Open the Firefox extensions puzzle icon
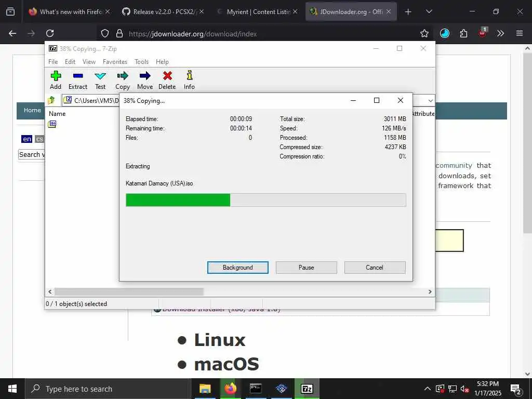Screen dimensions: 532x399 [463, 33]
